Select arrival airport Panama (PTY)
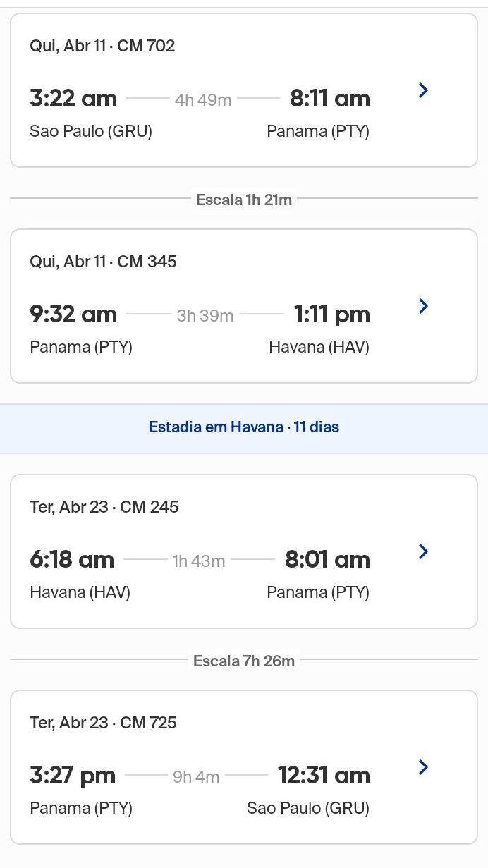The height and width of the screenshot is (868, 488). tap(318, 131)
